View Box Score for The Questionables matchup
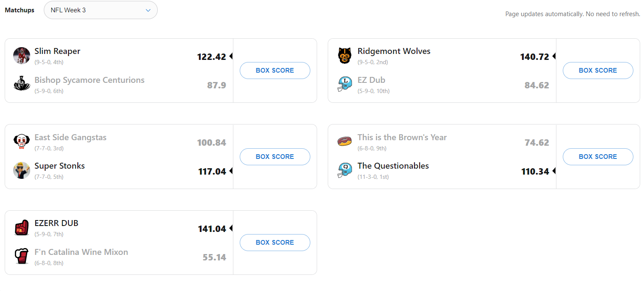 598,157
